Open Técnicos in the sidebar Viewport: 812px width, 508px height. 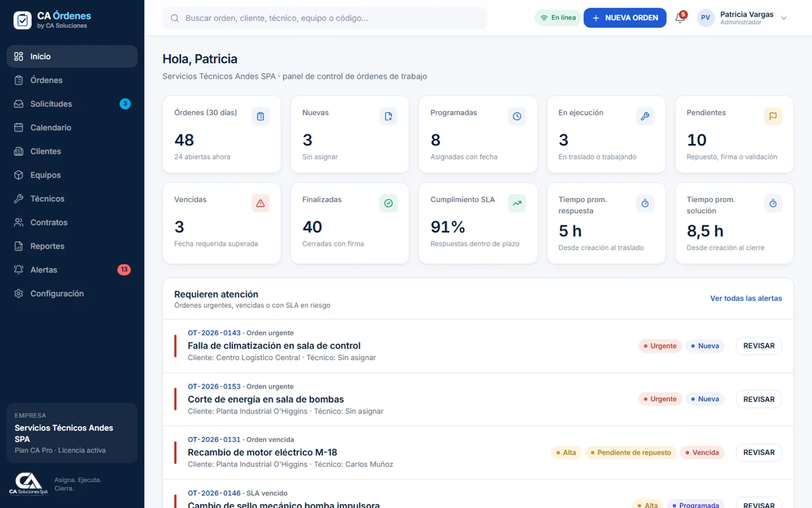[x=72, y=199]
